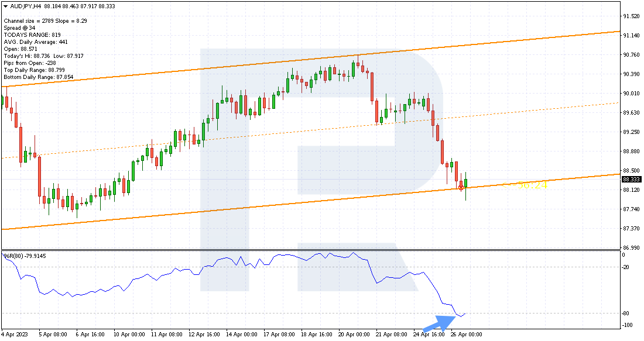The height and width of the screenshot is (341, 644).
Task: Select the upper orange channel line
Action: tap(312, 58)
